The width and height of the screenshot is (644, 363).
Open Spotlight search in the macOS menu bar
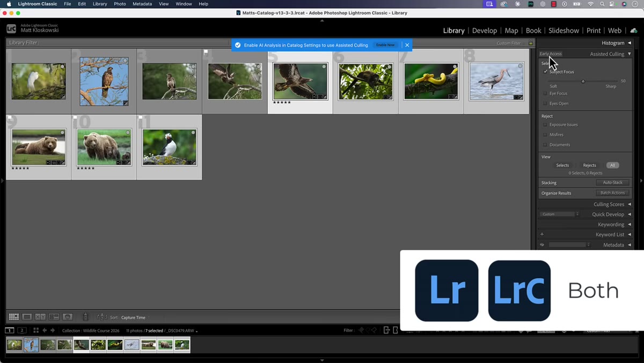tap(602, 4)
